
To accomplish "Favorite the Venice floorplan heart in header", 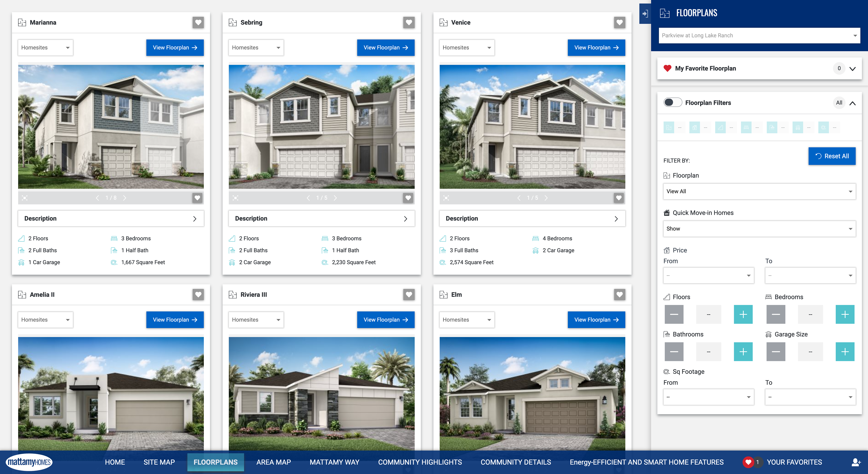I will pyautogui.click(x=619, y=23).
